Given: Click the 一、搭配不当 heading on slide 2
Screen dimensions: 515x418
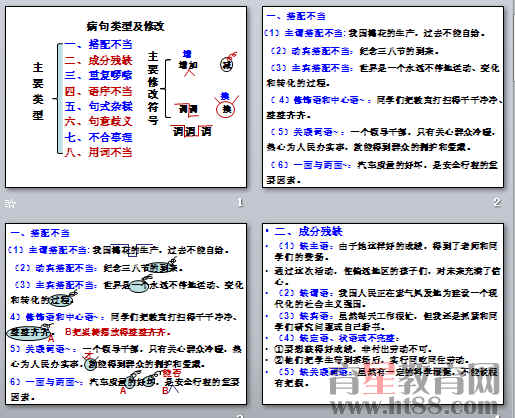Looking at the screenshot, I should [x=296, y=16].
